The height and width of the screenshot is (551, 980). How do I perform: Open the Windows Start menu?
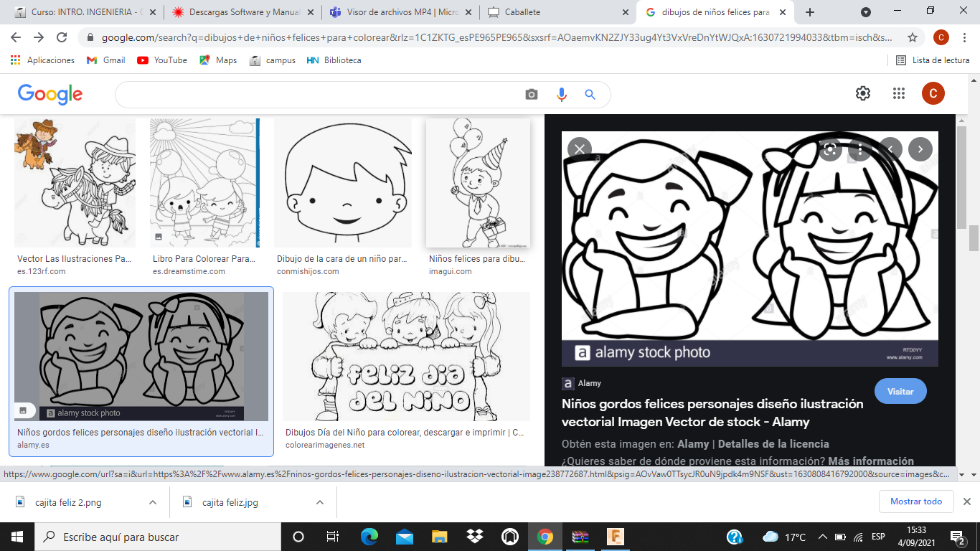click(17, 537)
